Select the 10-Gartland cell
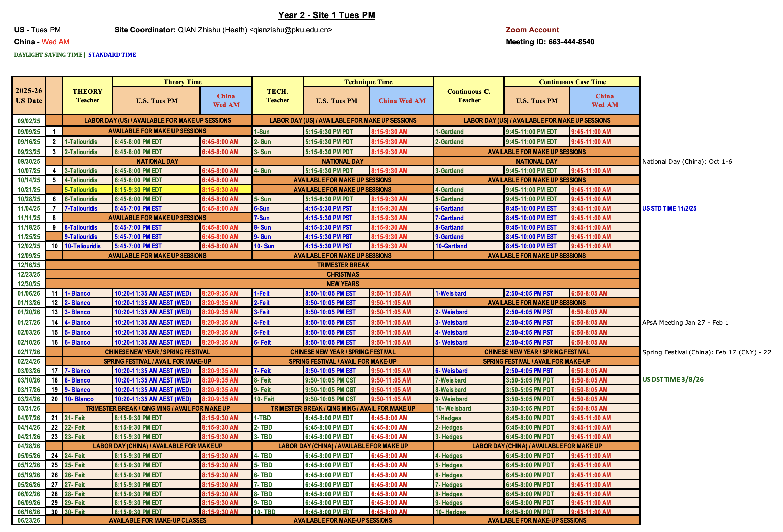 tap(451, 246)
